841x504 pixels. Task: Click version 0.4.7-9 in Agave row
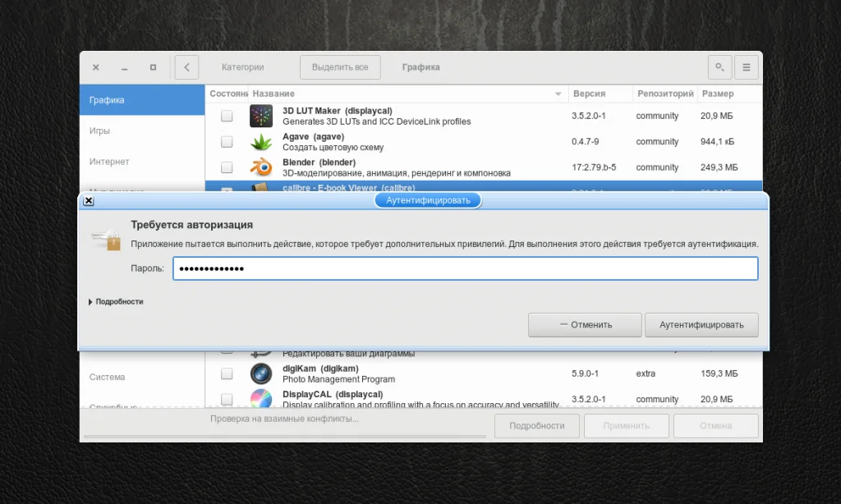point(585,141)
